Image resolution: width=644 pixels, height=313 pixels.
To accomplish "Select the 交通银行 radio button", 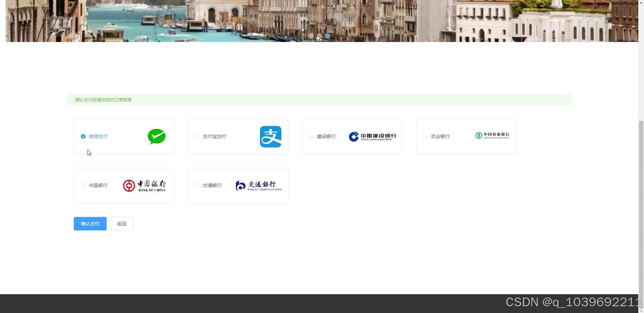I will [x=197, y=185].
